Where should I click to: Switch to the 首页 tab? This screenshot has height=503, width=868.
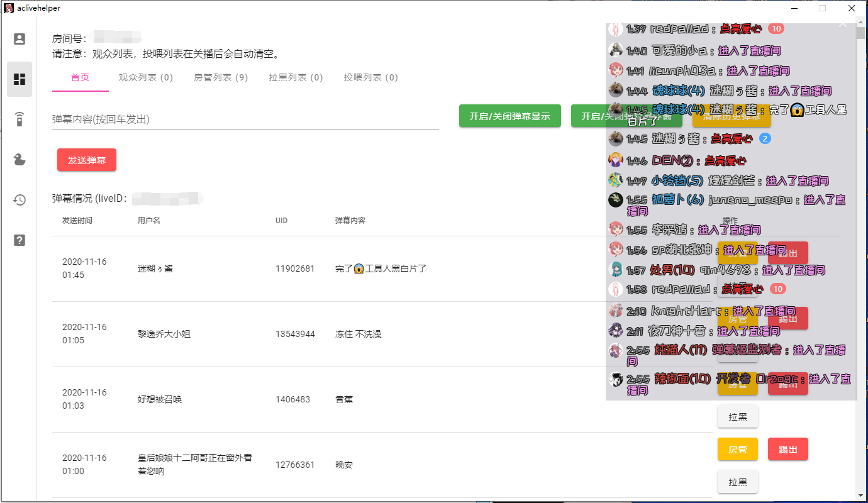pyautogui.click(x=81, y=77)
